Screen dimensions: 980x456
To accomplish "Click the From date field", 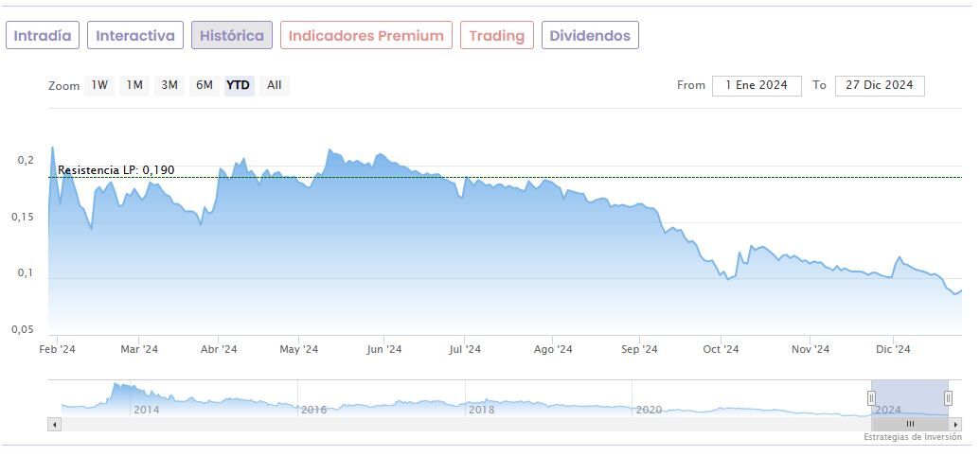I will (x=757, y=85).
